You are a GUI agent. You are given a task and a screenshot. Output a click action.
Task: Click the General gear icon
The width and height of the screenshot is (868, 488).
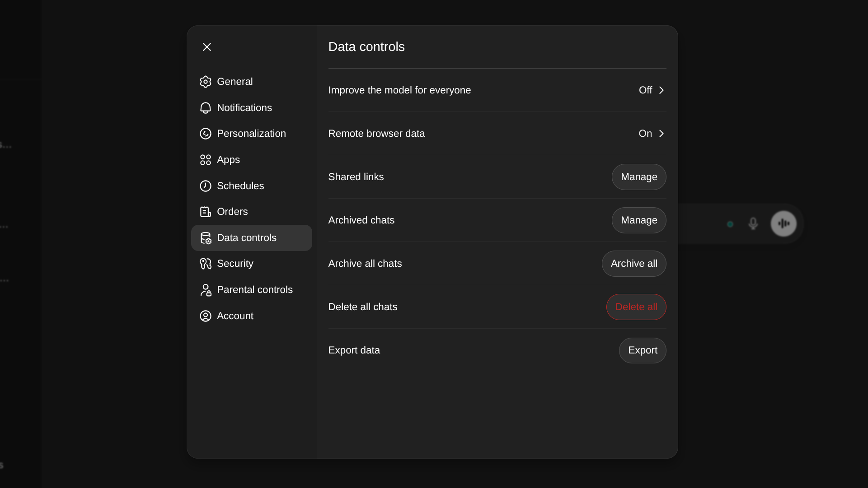click(206, 82)
